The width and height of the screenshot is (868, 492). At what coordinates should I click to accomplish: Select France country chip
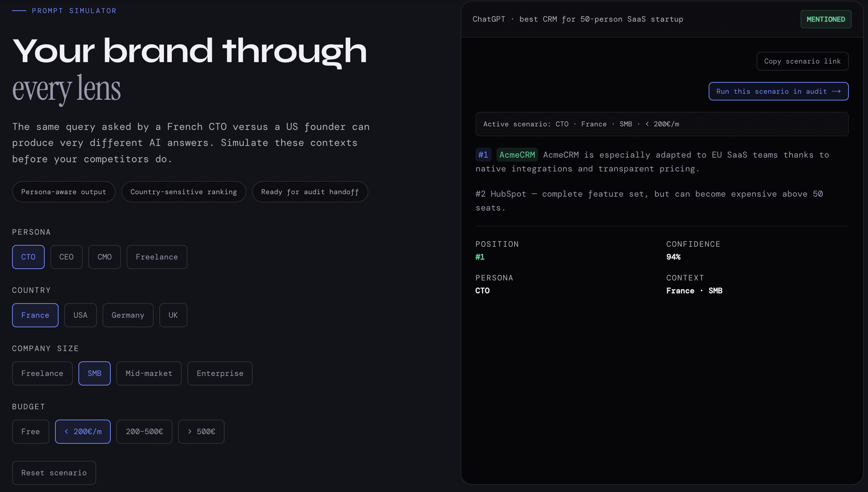[x=35, y=315]
